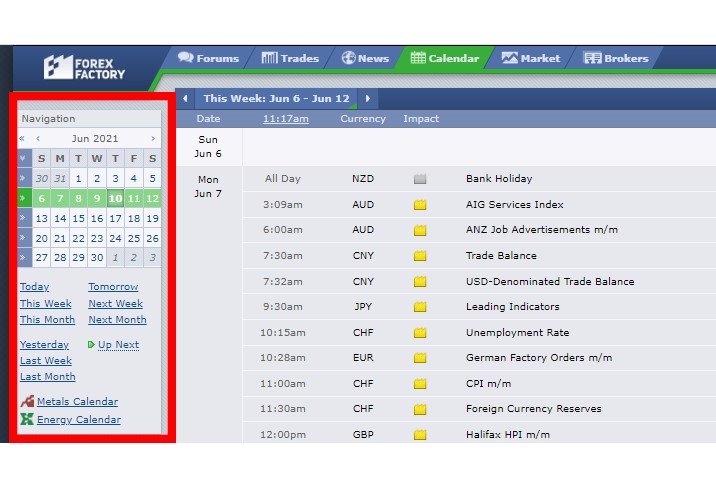The width and height of the screenshot is (716, 477).
Task: Click the previous week arrow in header
Action: coord(185,98)
